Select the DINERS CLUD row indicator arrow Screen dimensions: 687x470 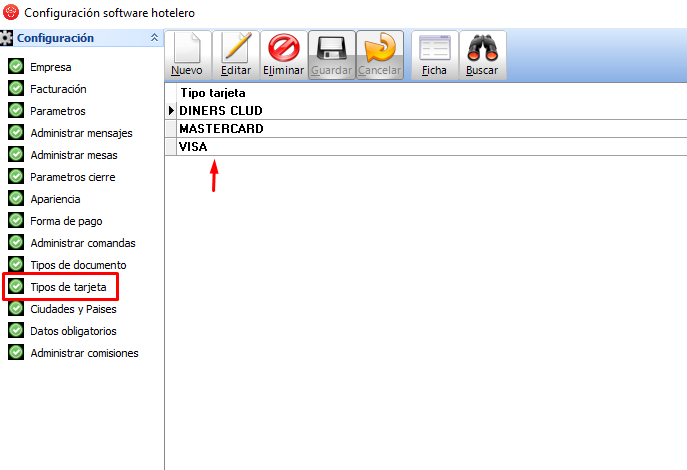coord(171,110)
